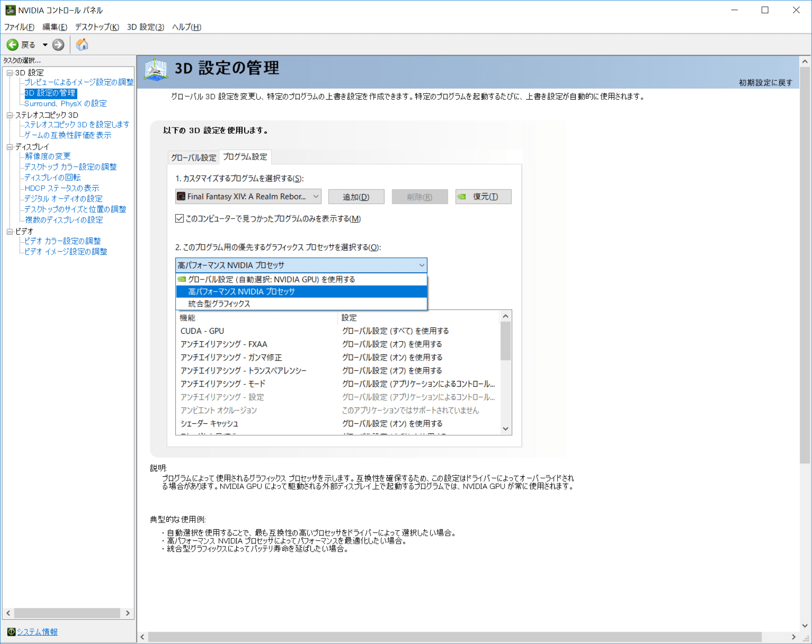Collapse the 3D 設定 tree node
This screenshot has height=644, width=812.
tap(10, 73)
